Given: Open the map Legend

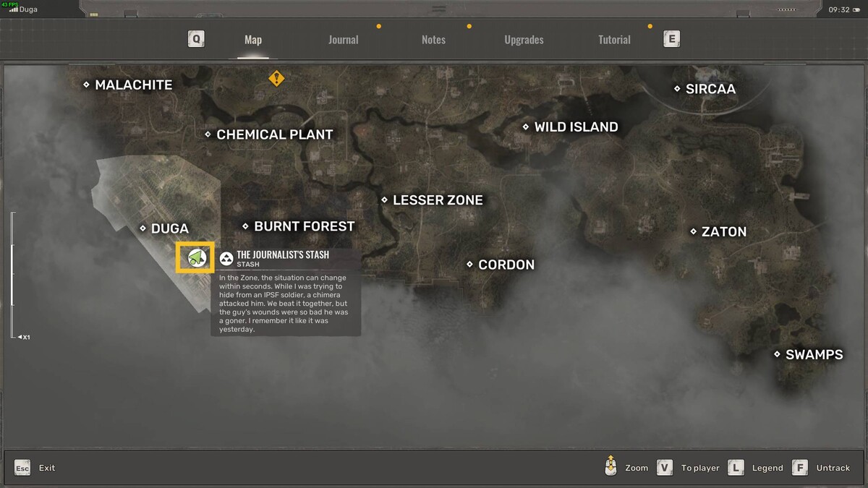Looking at the screenshot, I should click(x=767, y=468).
